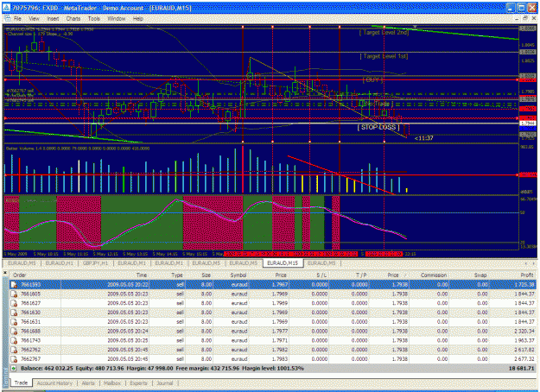Open the File menu
The width and height of the screenshot is (540, 392).
point(17,19)
